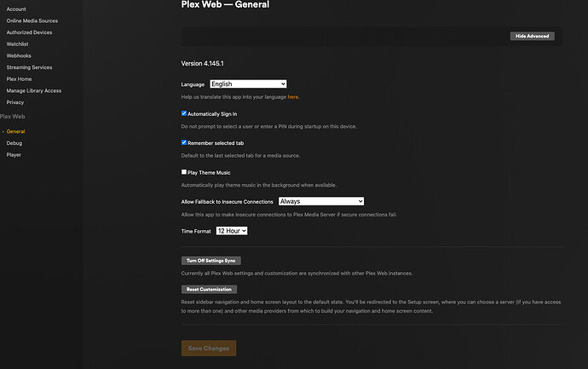The height and width of the screenshot is (369, 588).
Task: Open Account settings in sidebar
Action: pos(16,9)
